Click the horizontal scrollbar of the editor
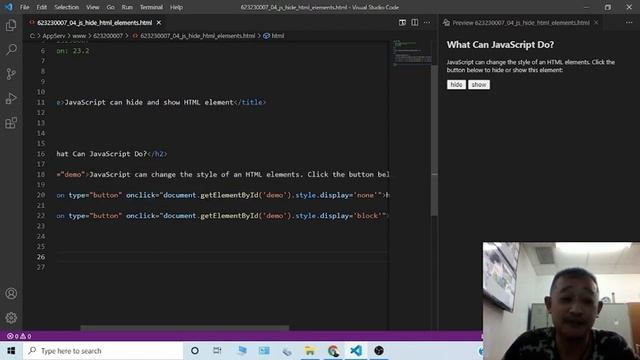Viewport: 640px width, 360px height. point(184,327)
